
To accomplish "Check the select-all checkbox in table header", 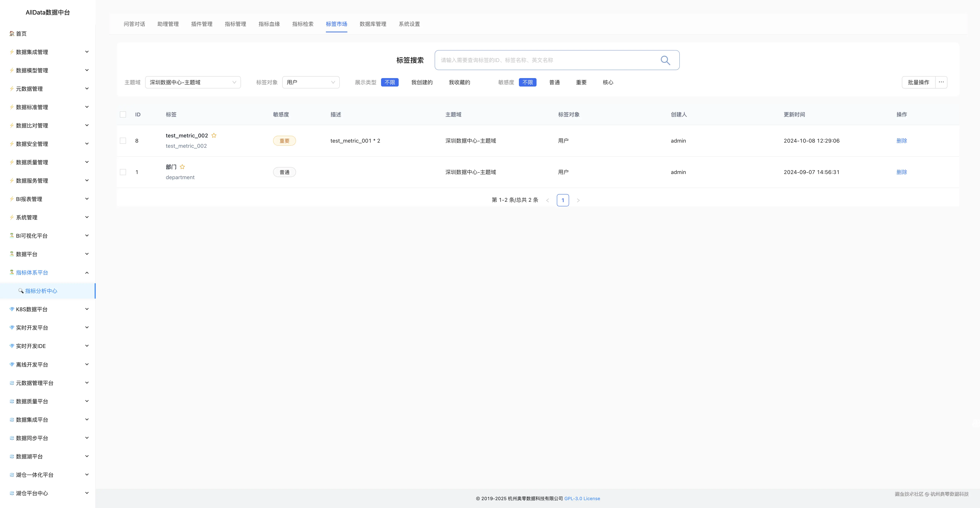I will (123, 114).
